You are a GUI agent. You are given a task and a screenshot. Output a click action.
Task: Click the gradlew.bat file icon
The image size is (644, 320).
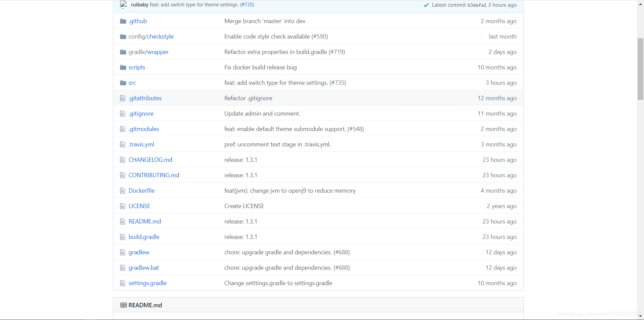(122, 268)
